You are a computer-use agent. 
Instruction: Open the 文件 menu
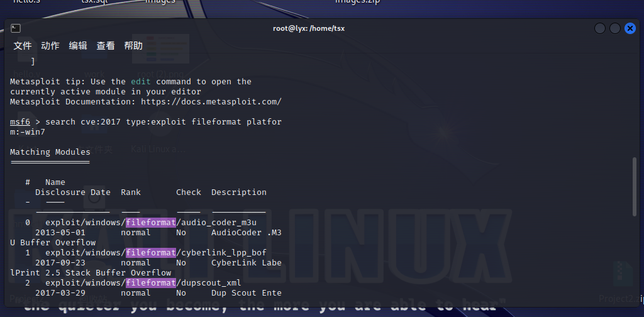23,45
